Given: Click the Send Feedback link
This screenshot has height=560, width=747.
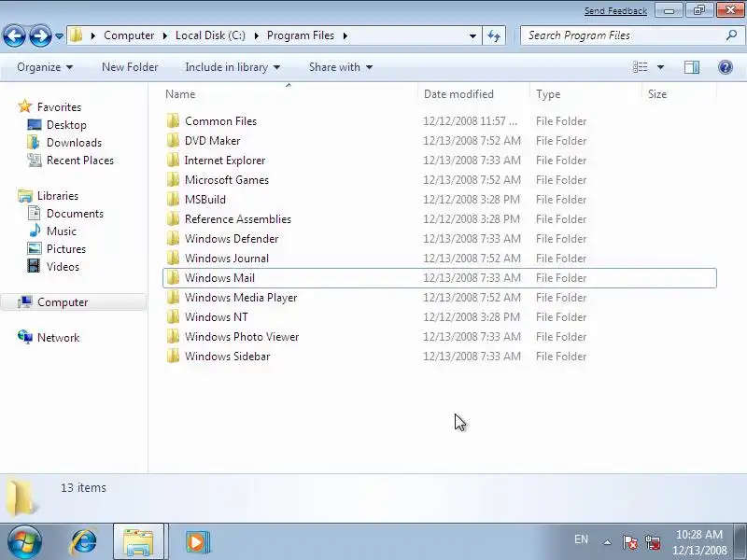Looking at the screenshot, I should click(615, 11).
